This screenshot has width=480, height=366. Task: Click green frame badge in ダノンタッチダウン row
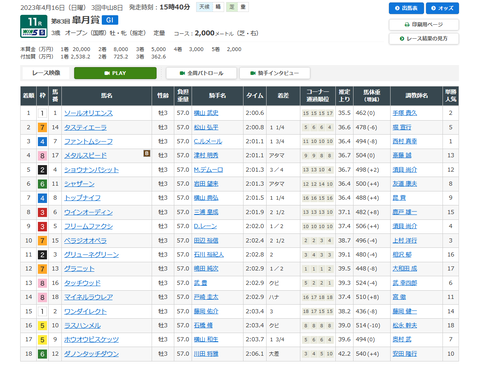tap(42, 354)
